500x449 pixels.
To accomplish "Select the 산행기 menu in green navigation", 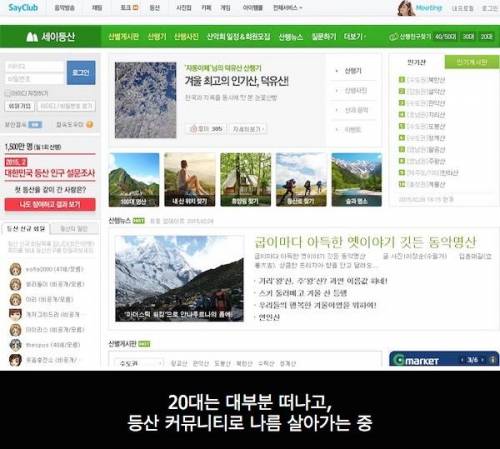I will (x=157, y=36).
